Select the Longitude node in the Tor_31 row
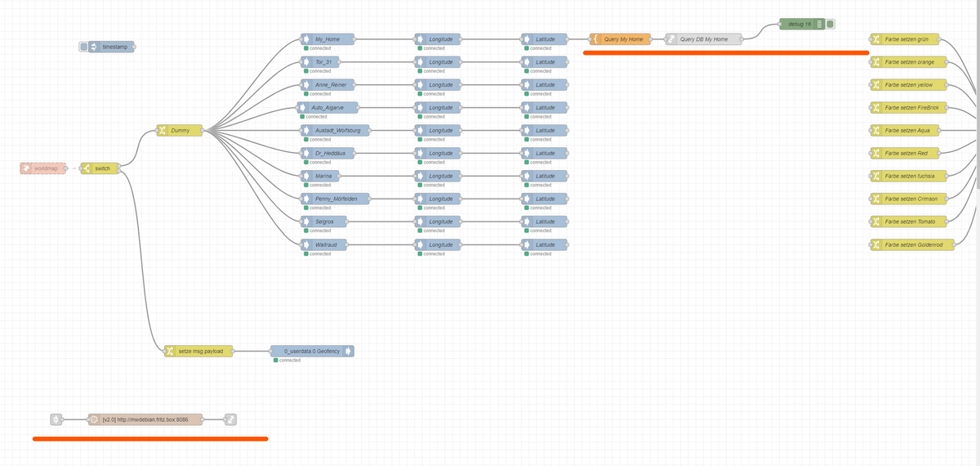The image size is (980, 466). pos(438,62)
